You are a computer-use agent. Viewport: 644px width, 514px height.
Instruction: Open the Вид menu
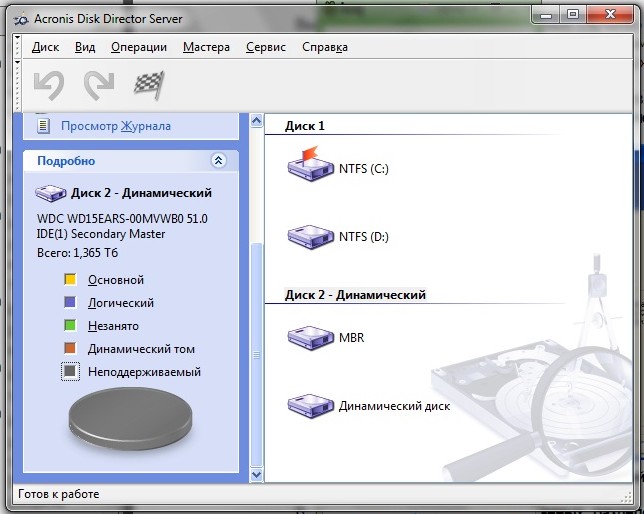pyautogui.click(x=85, y=47)
